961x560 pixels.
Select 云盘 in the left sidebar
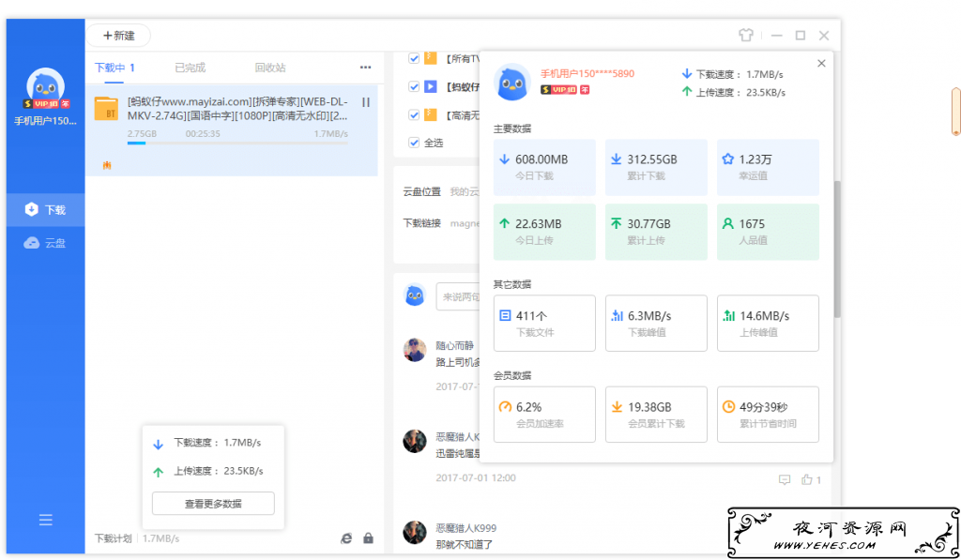point(45,243)
